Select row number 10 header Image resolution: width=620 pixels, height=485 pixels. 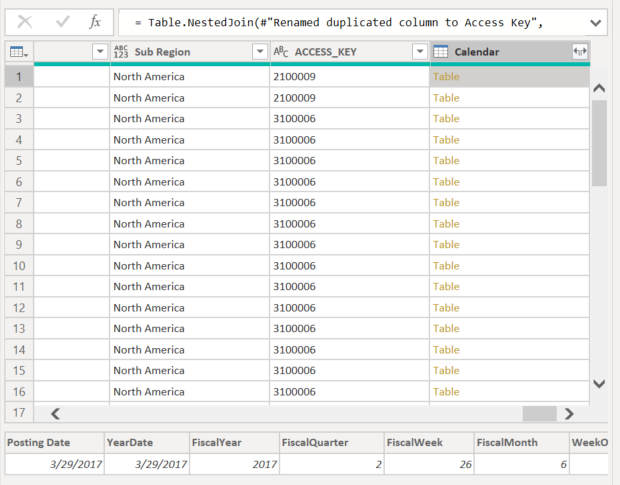(19, 266)
